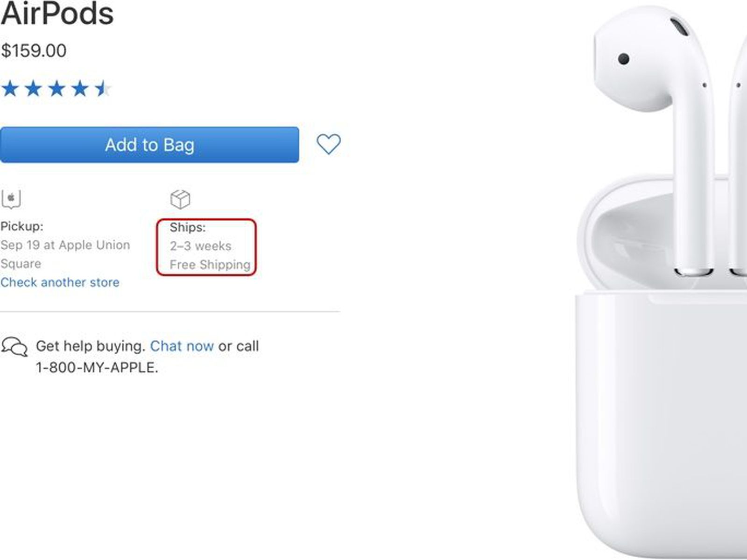The height and width of the screenshot is (560, 747).
Task: Click the Ships 2–3 weeks estimate
Action: [200, 246]
